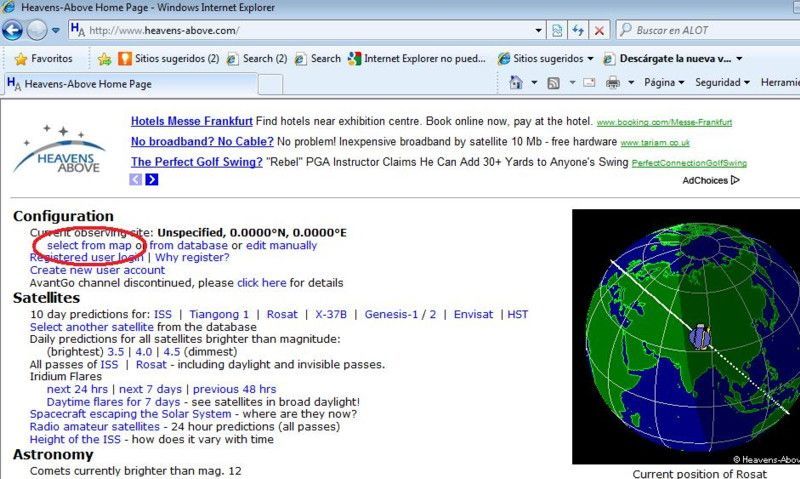The width and height of the screenshot is (800, 479).
Task: Open Iridium flares previous 48 hrs
Action: point(235,390)
